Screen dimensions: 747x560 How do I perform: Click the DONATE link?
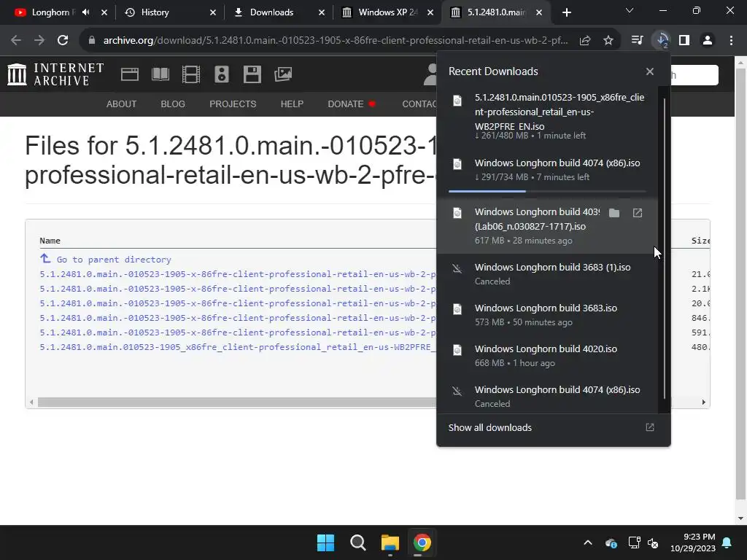(x=345, y=104)
